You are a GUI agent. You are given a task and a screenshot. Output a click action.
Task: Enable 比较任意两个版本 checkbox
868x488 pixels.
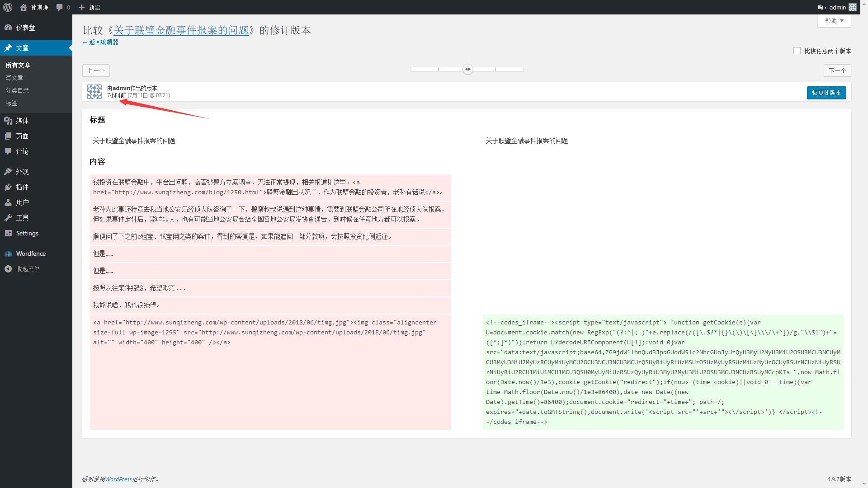click(797, 51)
